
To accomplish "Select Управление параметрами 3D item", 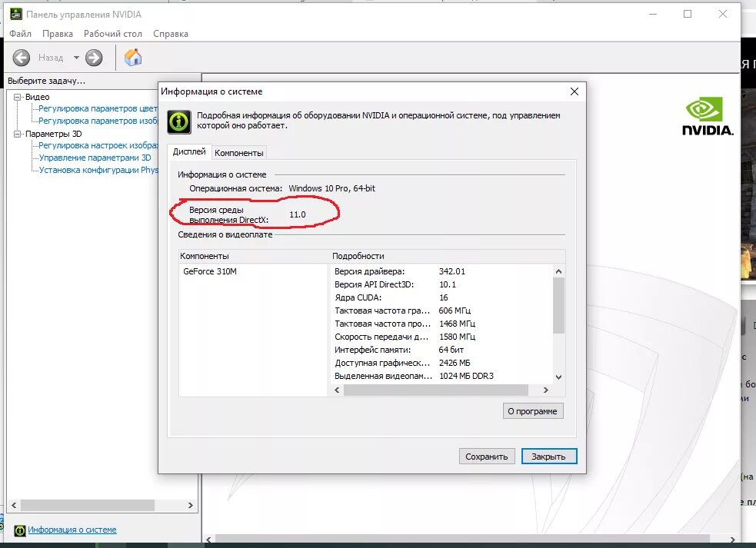I will click(95, 158).
